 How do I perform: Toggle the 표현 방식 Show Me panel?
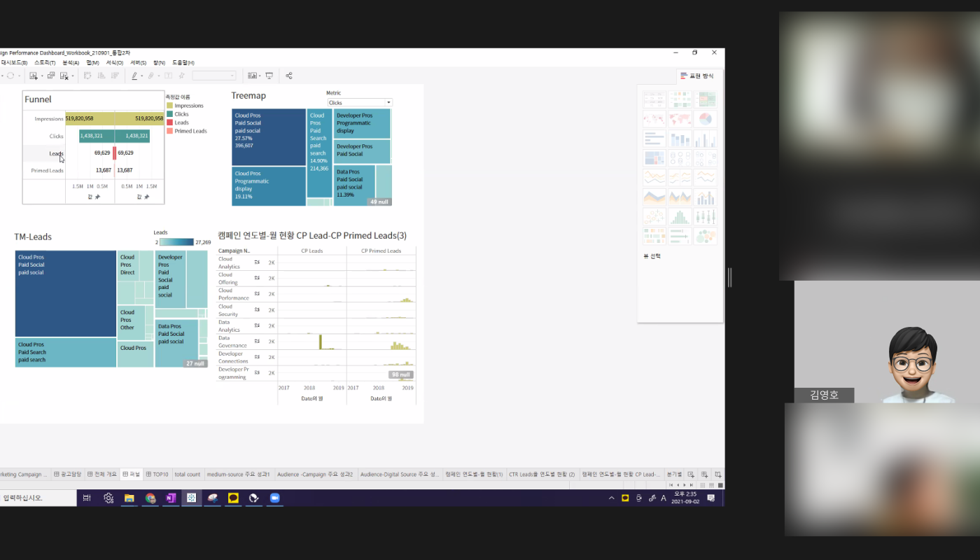[x=696, y=76]
